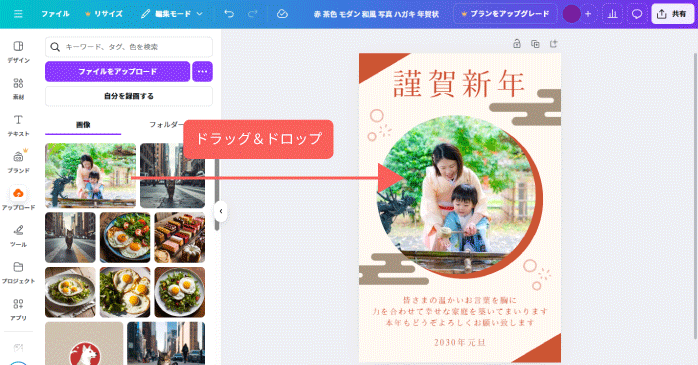Image resolution: width=698 pixels, height=365 pixels.
Task: Focus the keyword search field
Action: (129, 47)
